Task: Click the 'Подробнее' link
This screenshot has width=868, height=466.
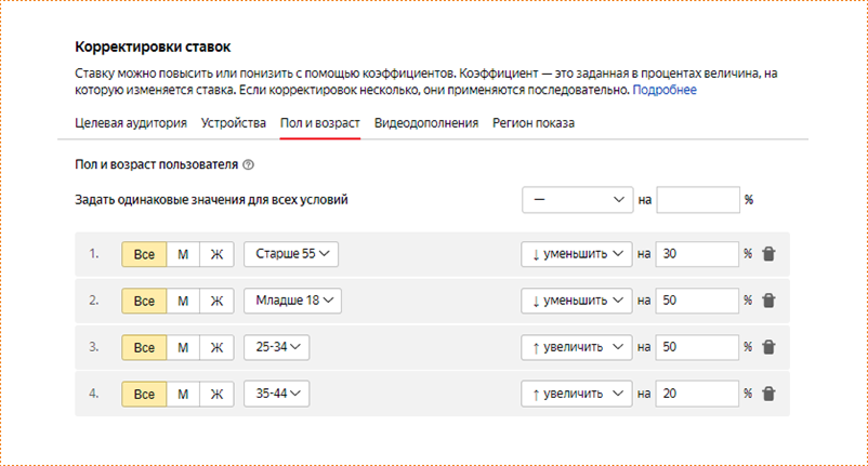Action: (665, 90)
